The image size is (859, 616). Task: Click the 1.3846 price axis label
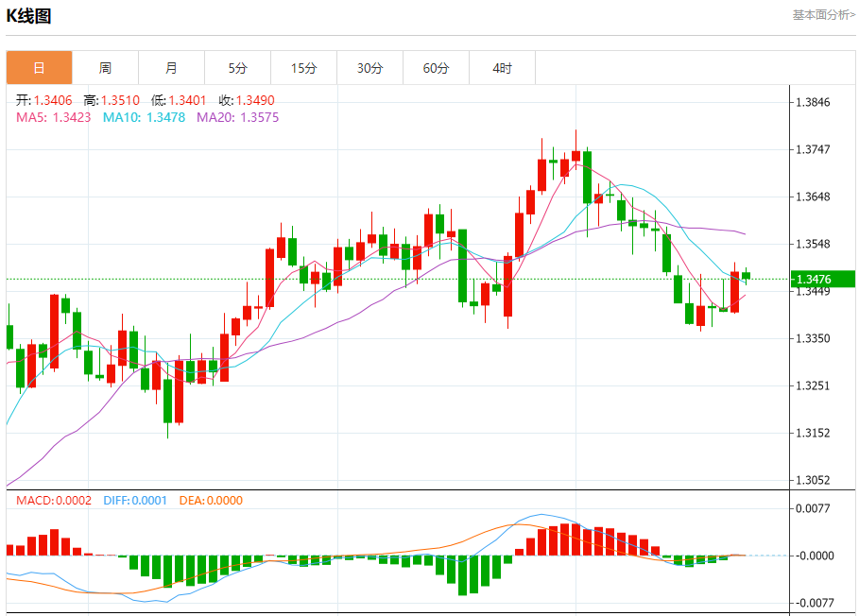click(813, 102)
